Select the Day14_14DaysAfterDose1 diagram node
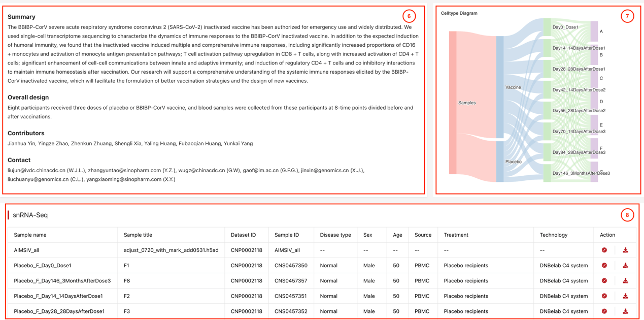The image size is (644, 320). point(547,48)
